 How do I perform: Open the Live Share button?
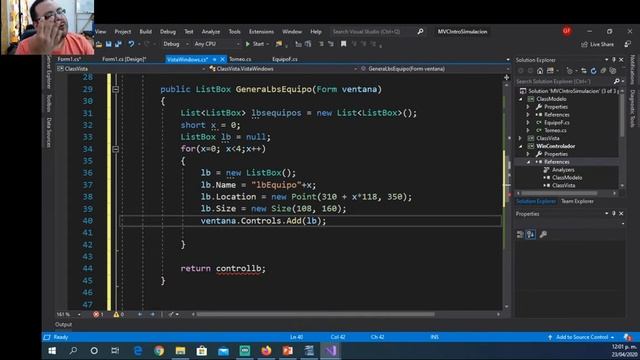[x=598, y=44]
